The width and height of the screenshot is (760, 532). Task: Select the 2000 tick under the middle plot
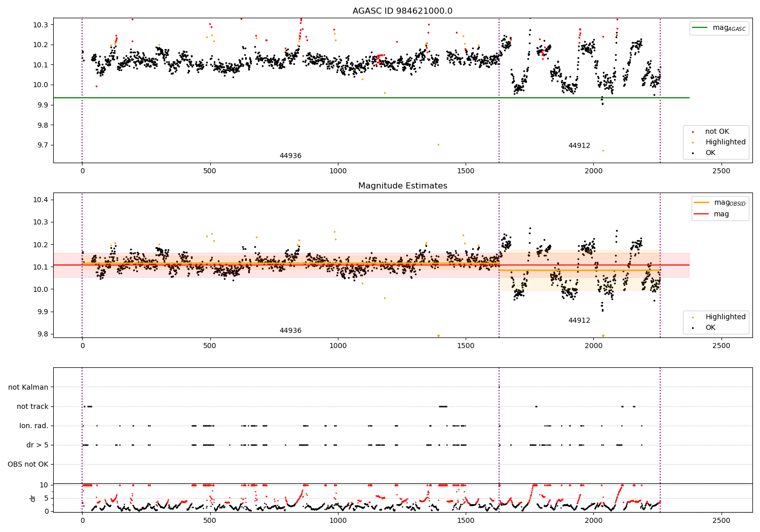[594, 346]
